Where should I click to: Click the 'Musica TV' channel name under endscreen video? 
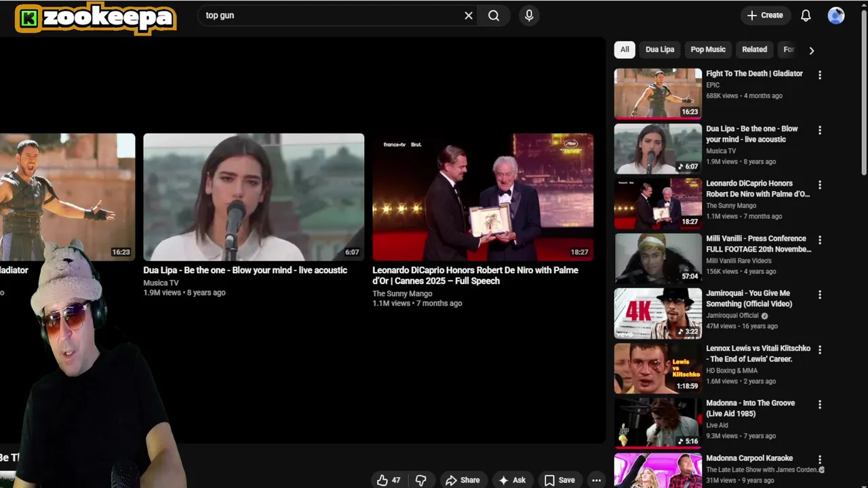pyautogui.click(x=161, y=283)
